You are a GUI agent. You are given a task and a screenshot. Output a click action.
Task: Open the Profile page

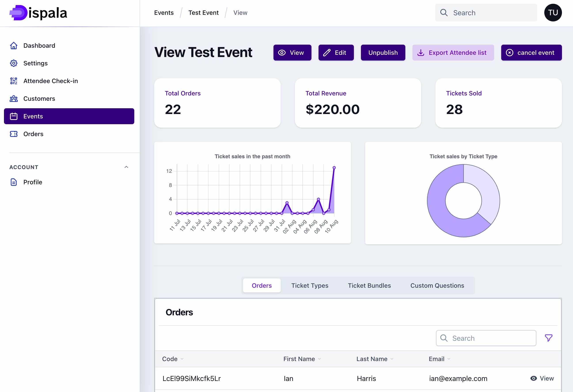coord(69,182)
